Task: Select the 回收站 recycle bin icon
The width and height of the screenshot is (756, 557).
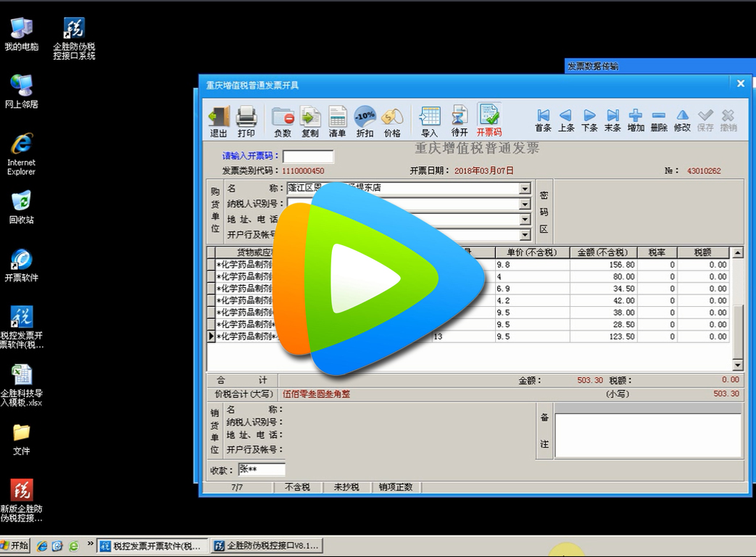Action: coord(21,207)
